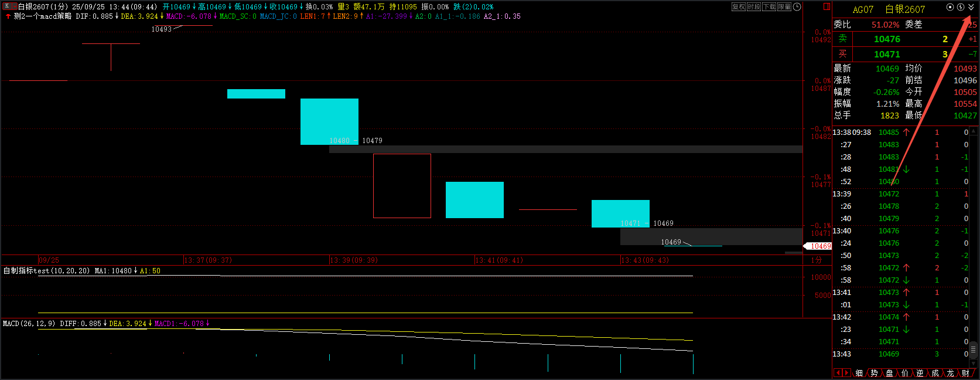
Task: Open the dropdown arrow beside the K icon
Action: coord(14,6)
